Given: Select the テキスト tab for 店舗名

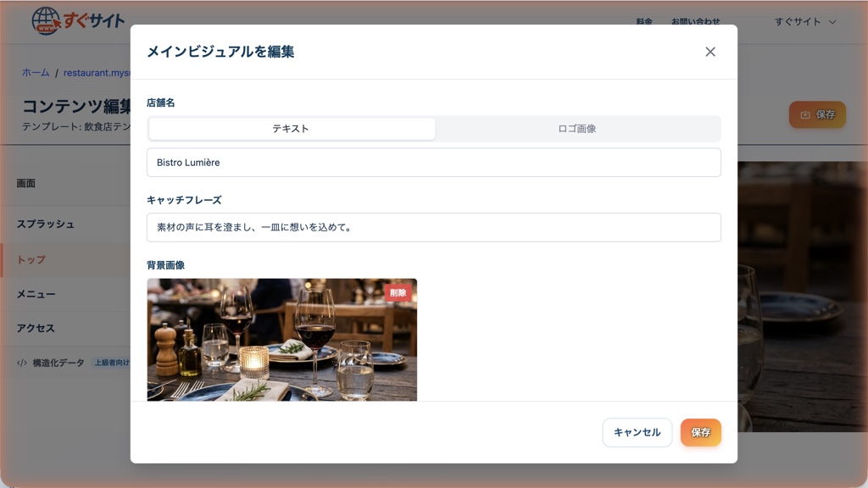Looking at the screenshot, I should coord(292,128).
